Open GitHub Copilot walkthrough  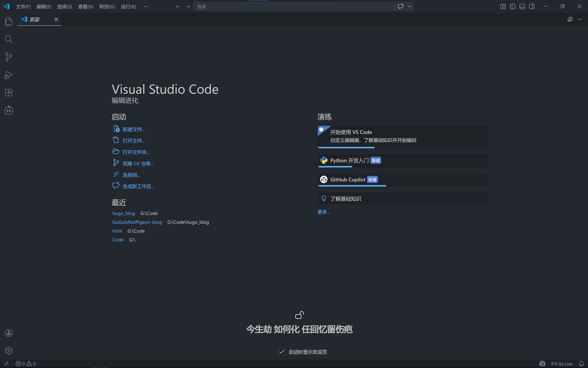click(403, 180)
